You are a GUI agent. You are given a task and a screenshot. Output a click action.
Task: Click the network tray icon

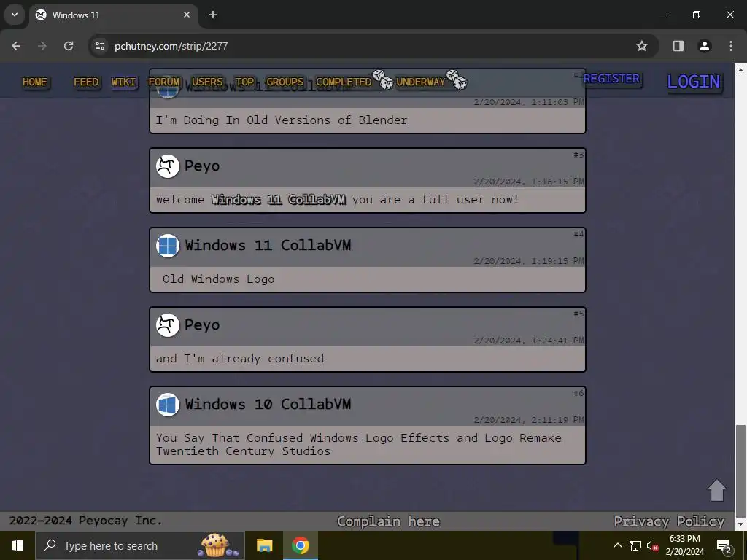pos(635,545)
